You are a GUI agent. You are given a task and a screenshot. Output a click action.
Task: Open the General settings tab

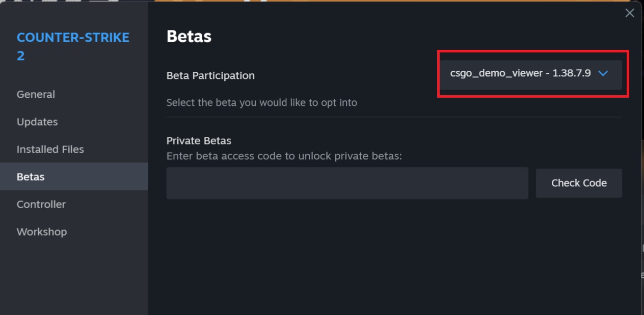pos(36,94)
